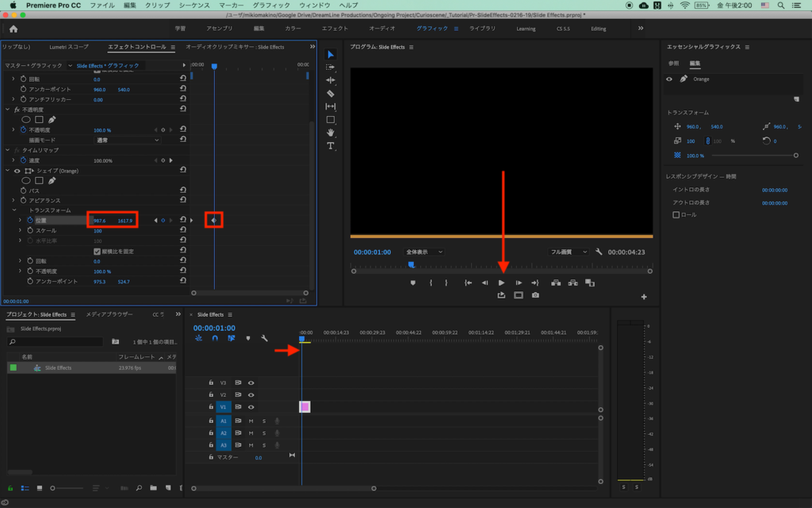The height and width of the screenshot is (508, 812).
Task: Open the 描画モード dropdown set to 通常
Action: coord(126,140)
